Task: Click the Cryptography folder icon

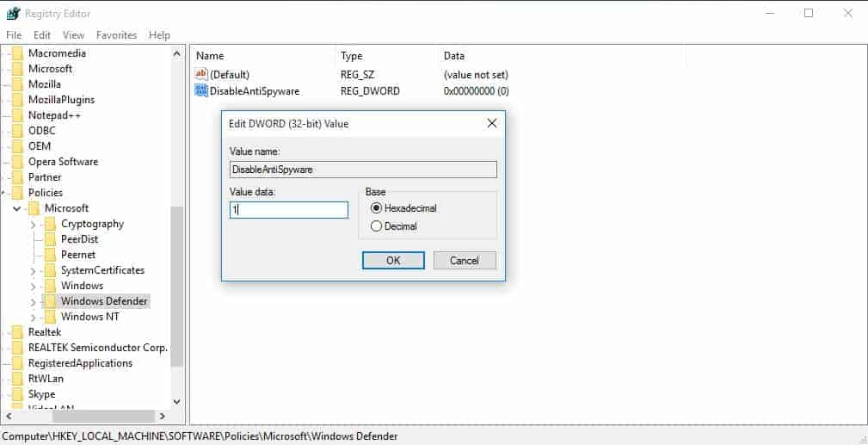Action: [x=50, y=224]
